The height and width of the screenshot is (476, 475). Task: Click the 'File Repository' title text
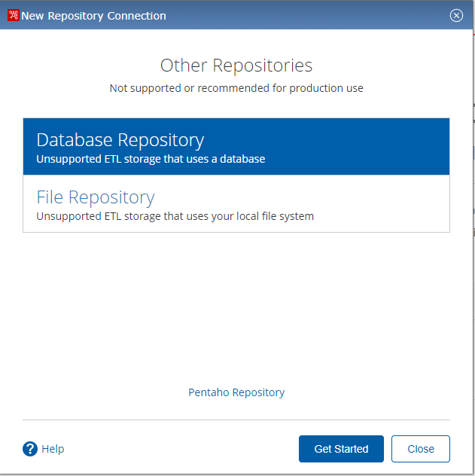coord(96,197)
